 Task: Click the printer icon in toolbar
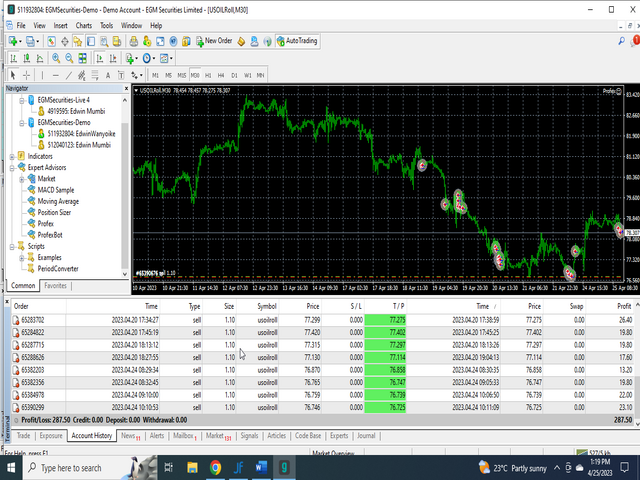point(133,41)
